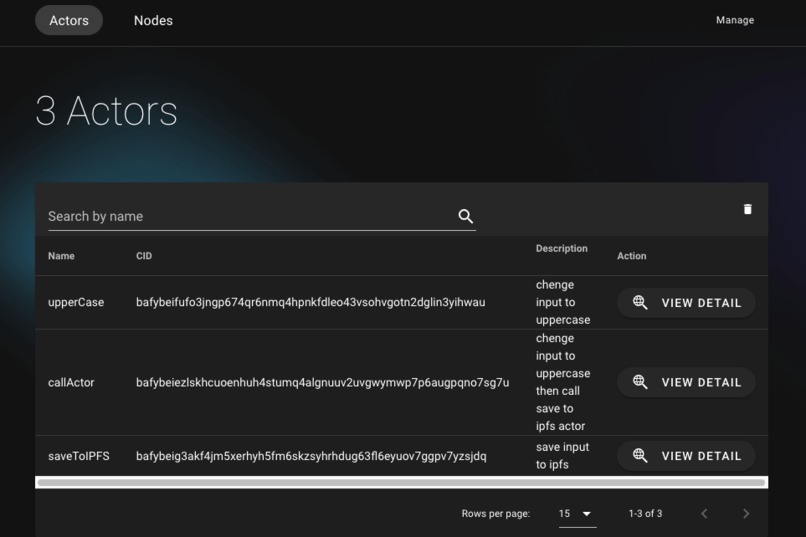
Task: Switch to the Actors tab
Action: pos(69,21)
